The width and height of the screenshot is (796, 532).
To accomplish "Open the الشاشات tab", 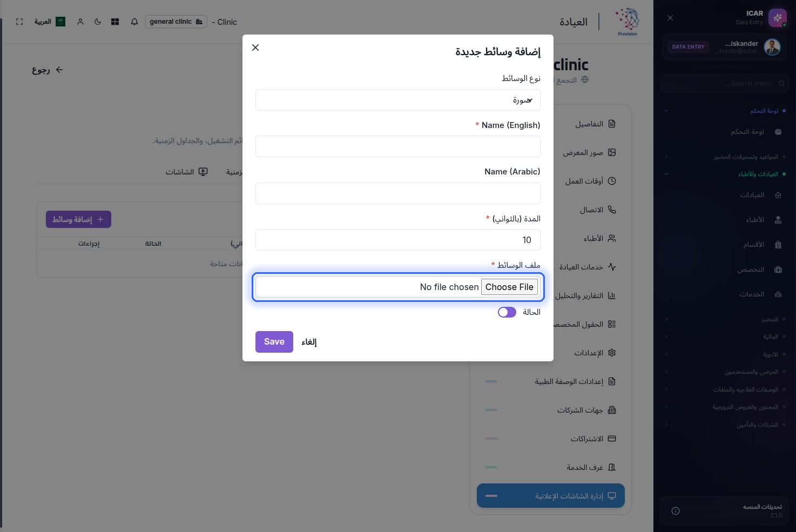I will click(187, 172).
